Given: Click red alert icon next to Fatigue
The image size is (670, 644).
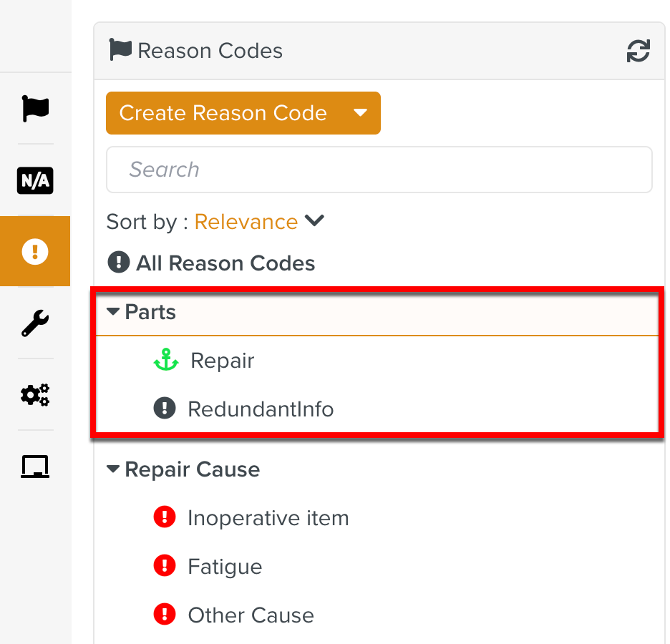Looking at the screenshot, I should (165, 567).
